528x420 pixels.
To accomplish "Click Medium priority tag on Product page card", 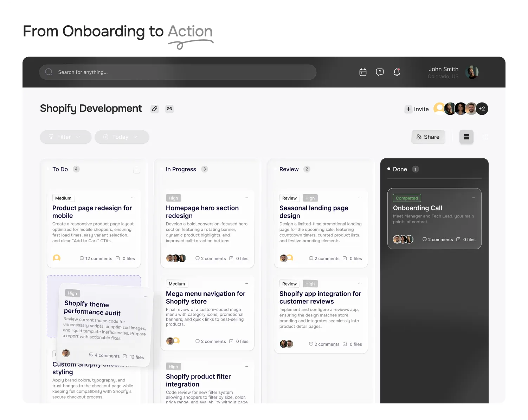I will (x=63, y=198).
